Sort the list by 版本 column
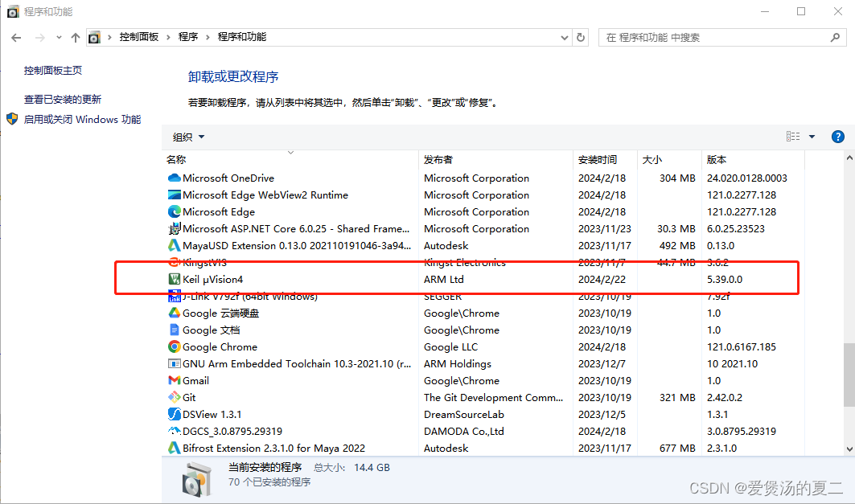Viewport: 855px width, 504px height. (x=753, y=160)
